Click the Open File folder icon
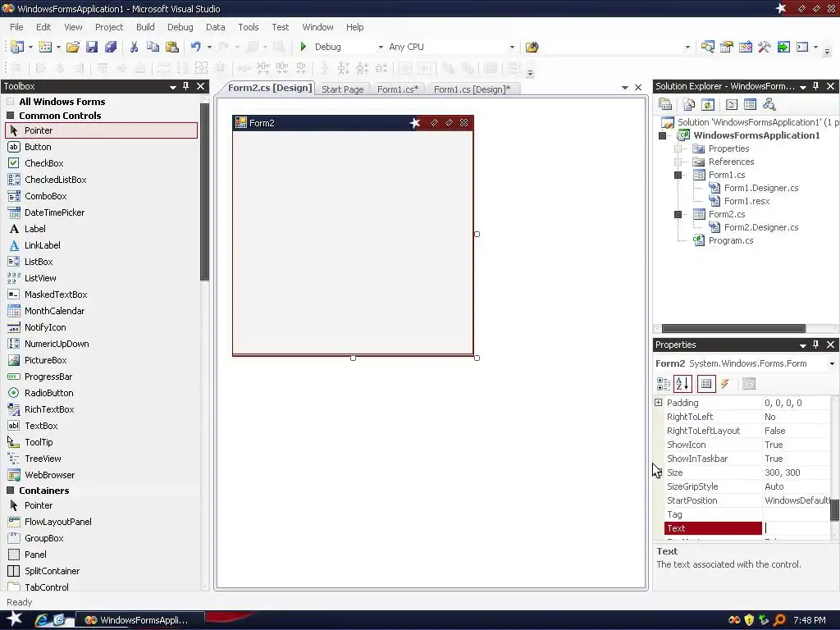Viewport: 840px width, 630px height. click(x=73, y=47)
